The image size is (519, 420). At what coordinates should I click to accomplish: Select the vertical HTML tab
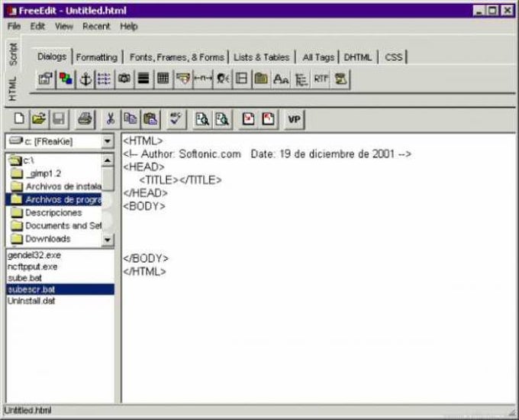coord(12,89)
